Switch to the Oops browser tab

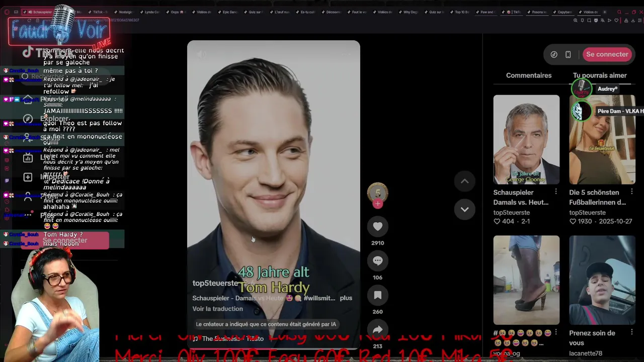(x=176, y=12)
